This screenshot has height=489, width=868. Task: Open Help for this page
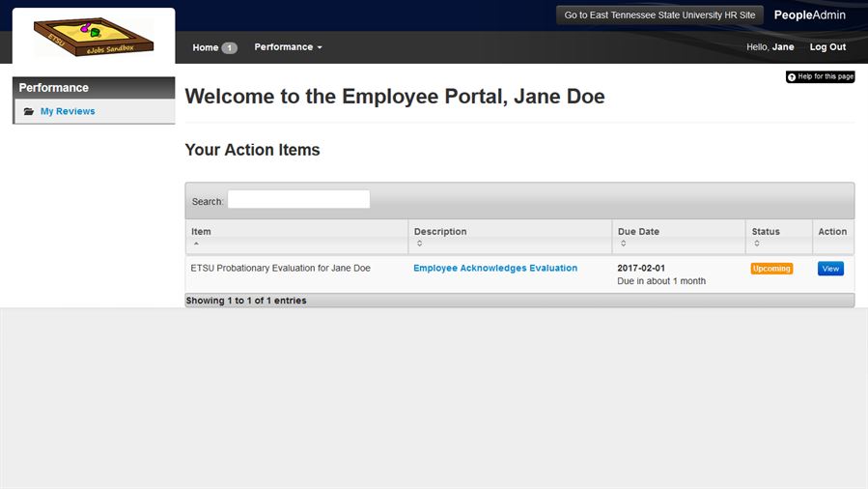(x=820, y=77)
